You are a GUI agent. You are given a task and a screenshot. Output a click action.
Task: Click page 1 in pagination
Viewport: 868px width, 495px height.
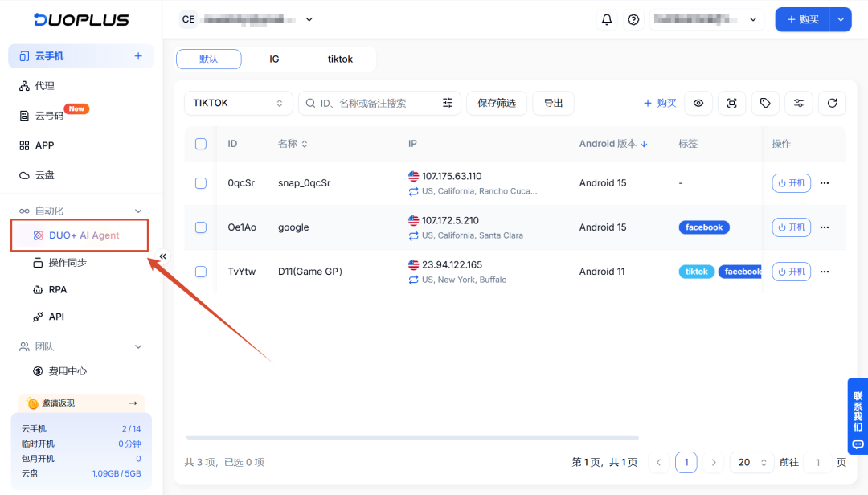pos(686,462)
